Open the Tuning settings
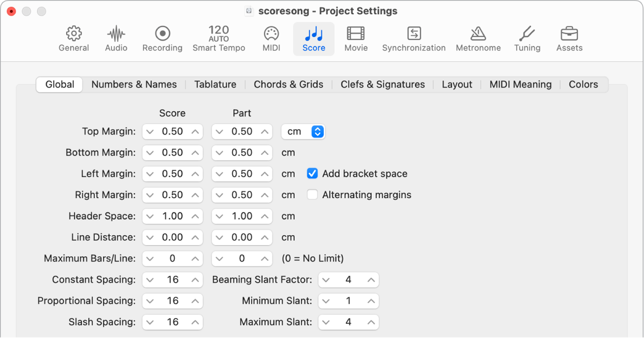The image size is (644, 338). point(527,37)
